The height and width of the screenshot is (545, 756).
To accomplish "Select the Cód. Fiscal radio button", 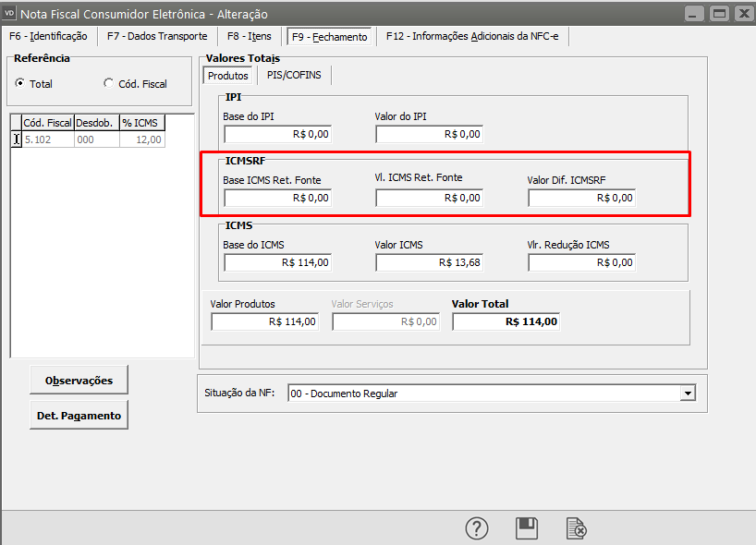I will point(109,83).
